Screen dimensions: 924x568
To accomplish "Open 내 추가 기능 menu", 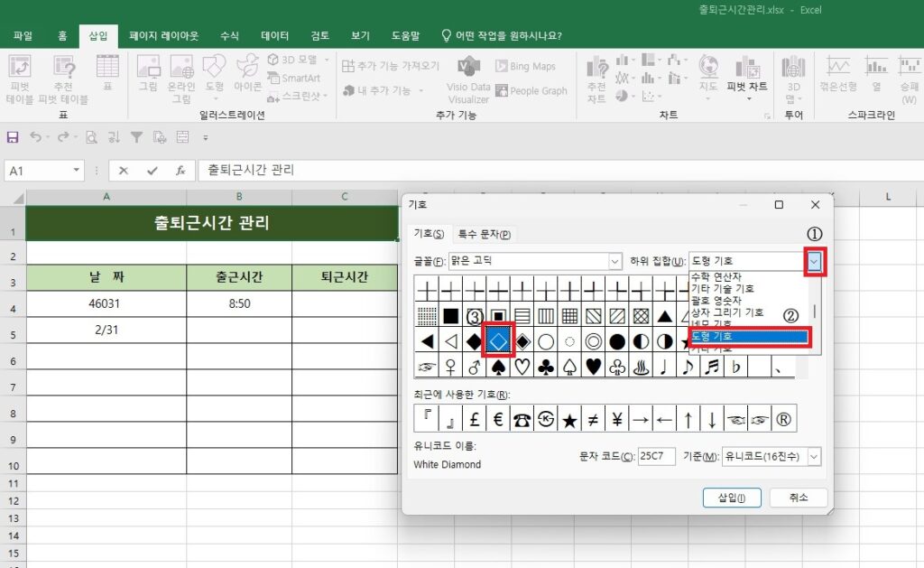I will 383,90.
